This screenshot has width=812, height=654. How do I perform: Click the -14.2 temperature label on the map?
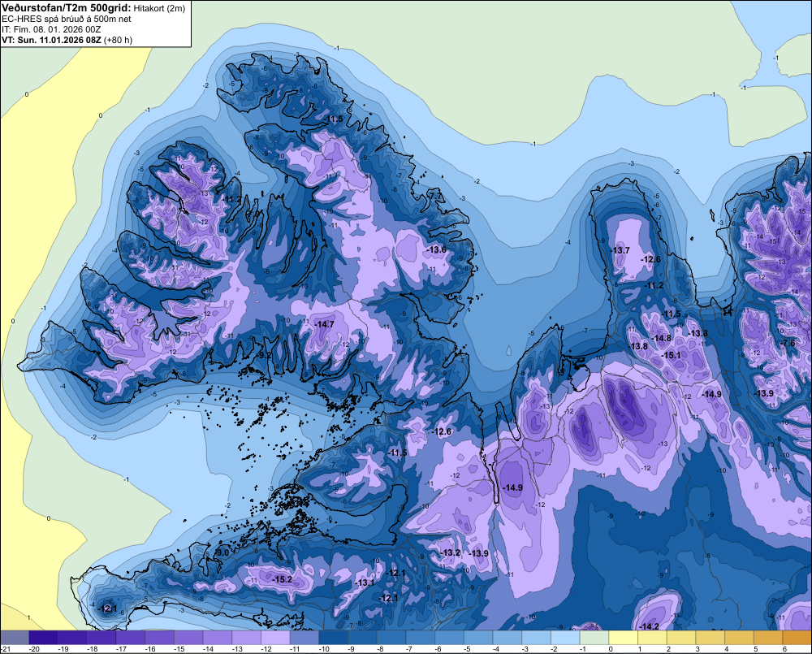pyautogui.click(x=649, y=626)
